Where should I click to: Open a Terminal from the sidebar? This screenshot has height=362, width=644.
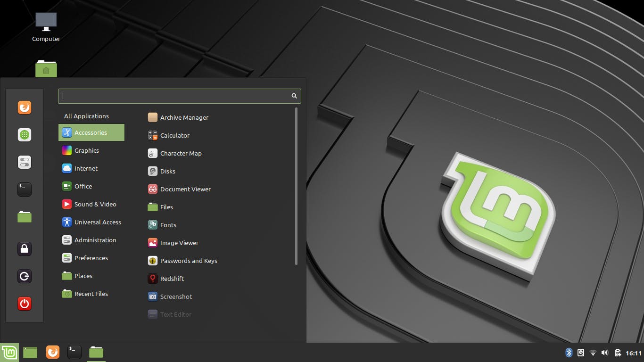click(x=24, y=189)
